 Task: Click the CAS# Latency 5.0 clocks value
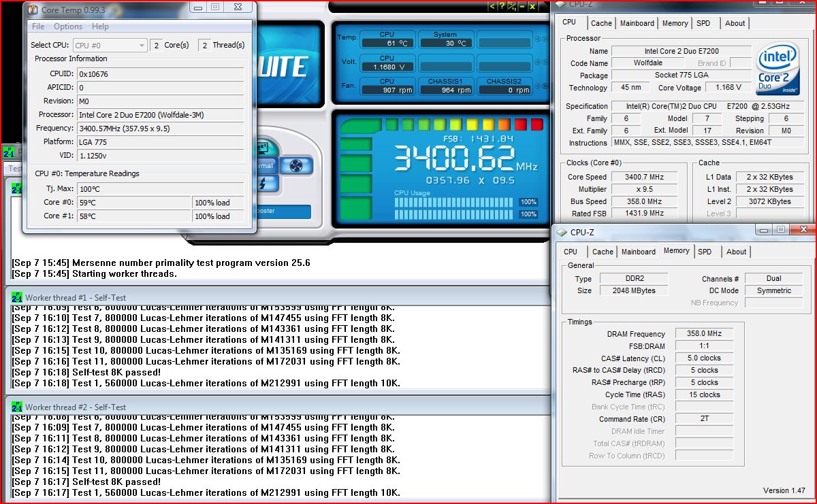pos(705,358)
